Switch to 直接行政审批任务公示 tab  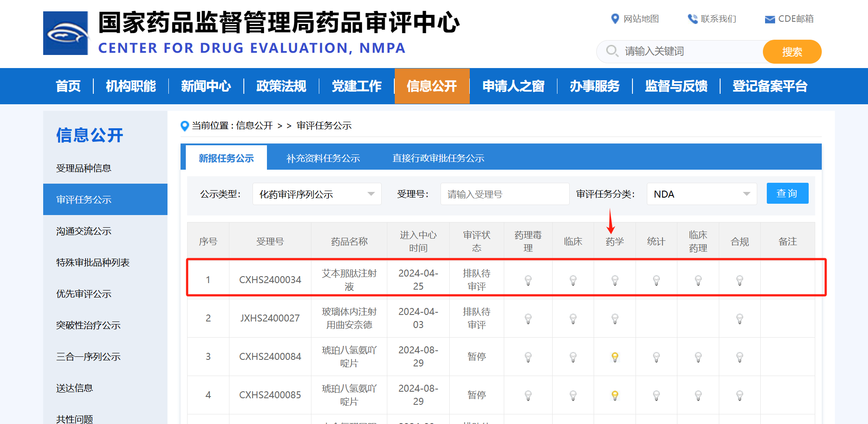[438, 158]
